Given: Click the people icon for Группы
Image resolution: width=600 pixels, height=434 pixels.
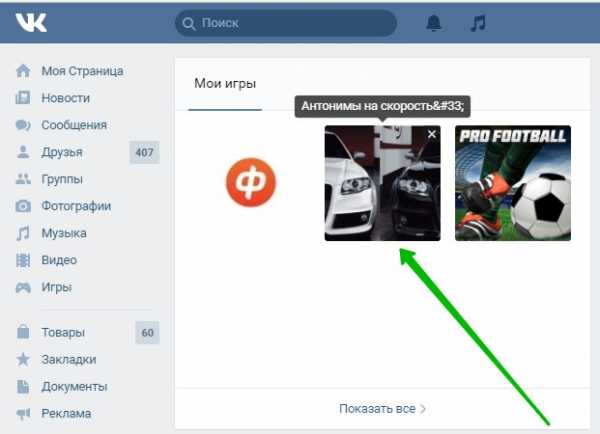Looking at the screenshot, I should [23, 179].
